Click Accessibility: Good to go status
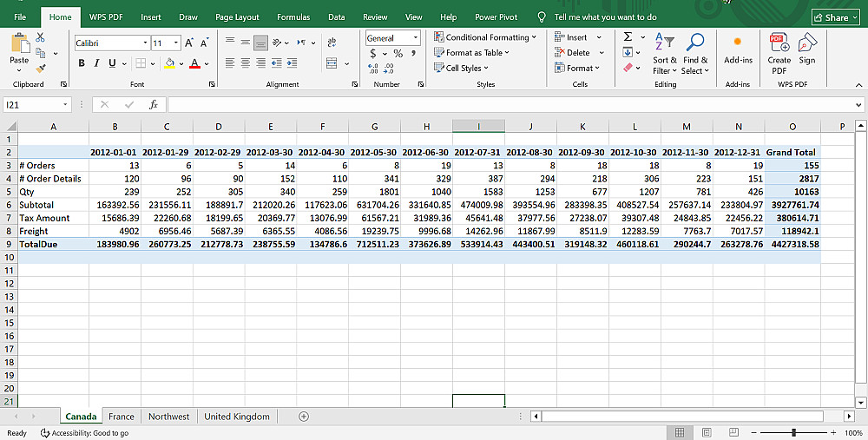The height and width of the screenshot is (440, 868). tap(84, 433)
